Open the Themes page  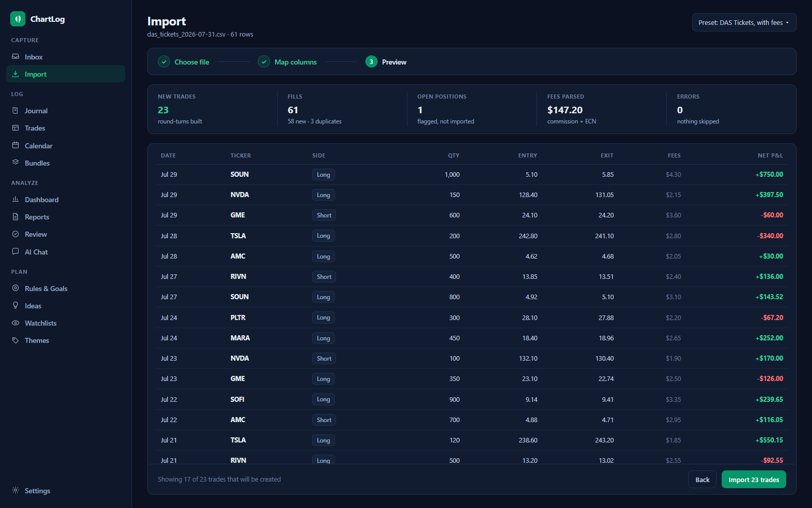click(65, 340)
